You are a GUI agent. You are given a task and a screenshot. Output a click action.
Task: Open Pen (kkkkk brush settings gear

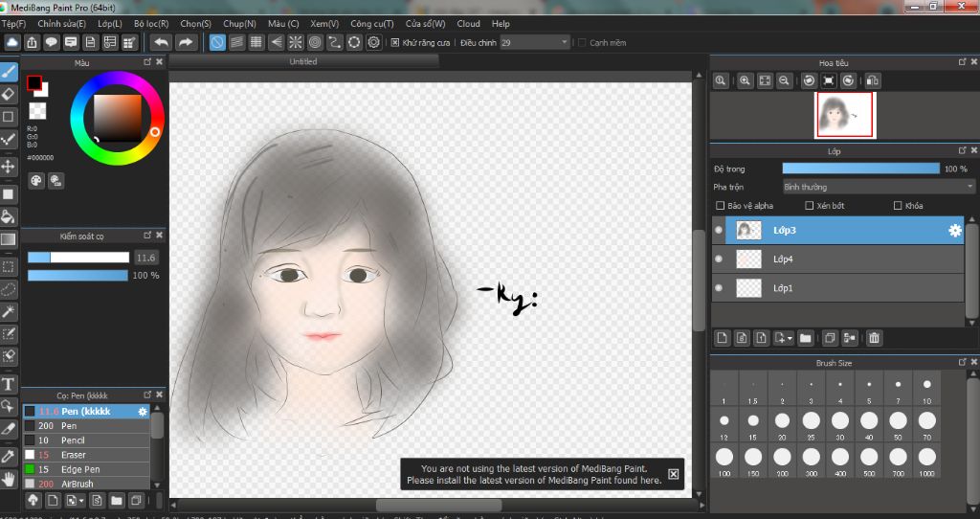coord(143,412)
